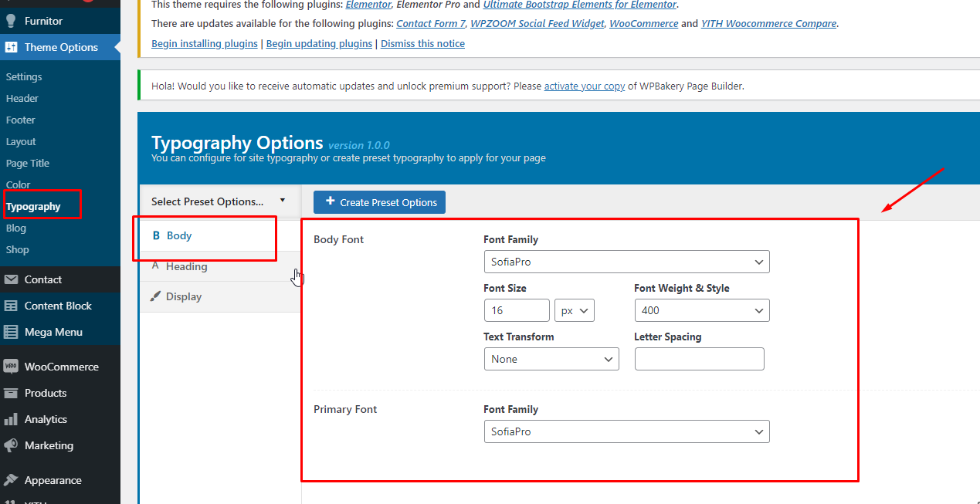Viewport: 980px width, 504px height.
Task: Open the Select Preset Options dropdown
Action: click(x=219, y=201)
